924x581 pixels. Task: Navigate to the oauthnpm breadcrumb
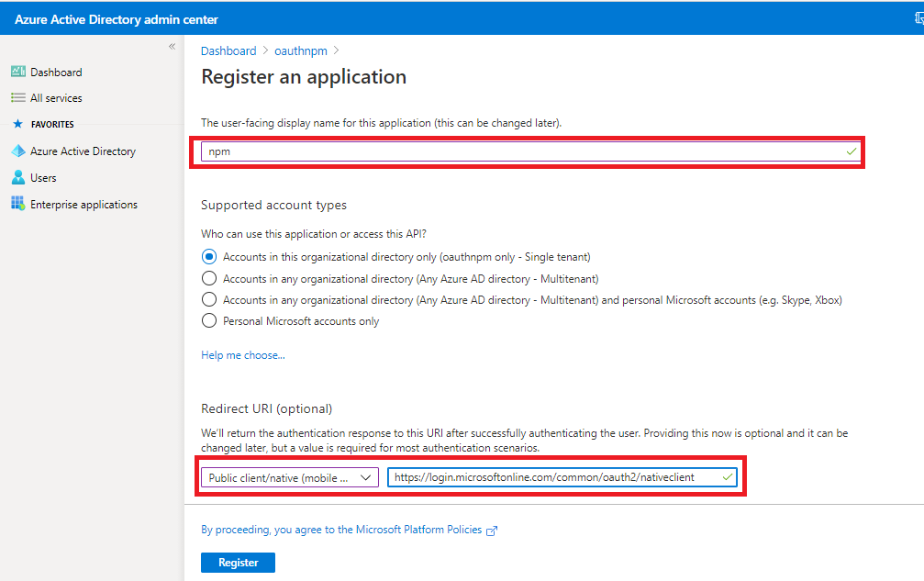[x=300, y=51]
